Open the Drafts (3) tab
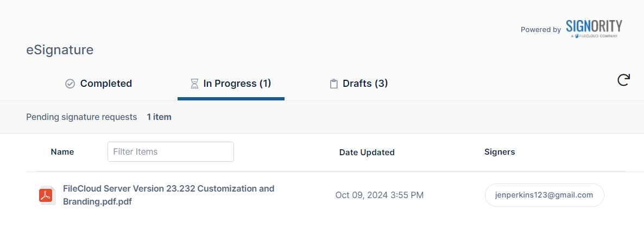Screen dimensions: 644x248 click(x=365, y=84)
